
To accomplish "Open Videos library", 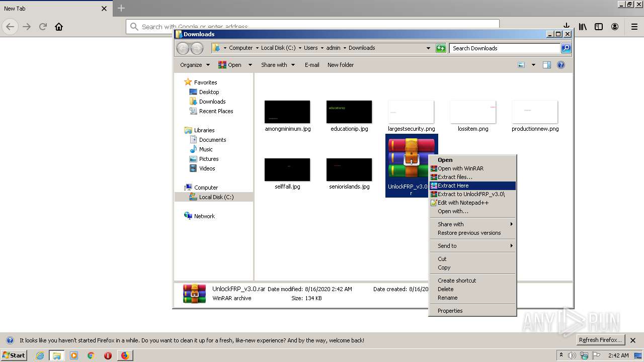I will point(207,168).
